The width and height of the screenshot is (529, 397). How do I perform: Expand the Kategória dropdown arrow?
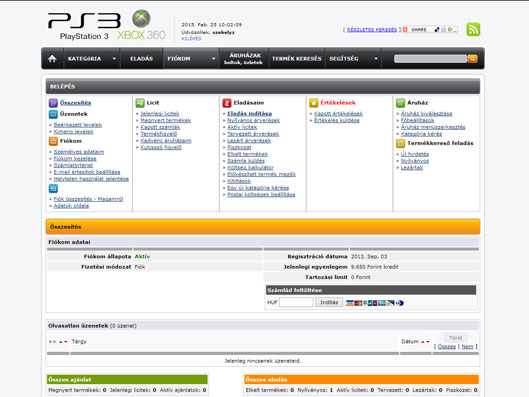[114, 59]
